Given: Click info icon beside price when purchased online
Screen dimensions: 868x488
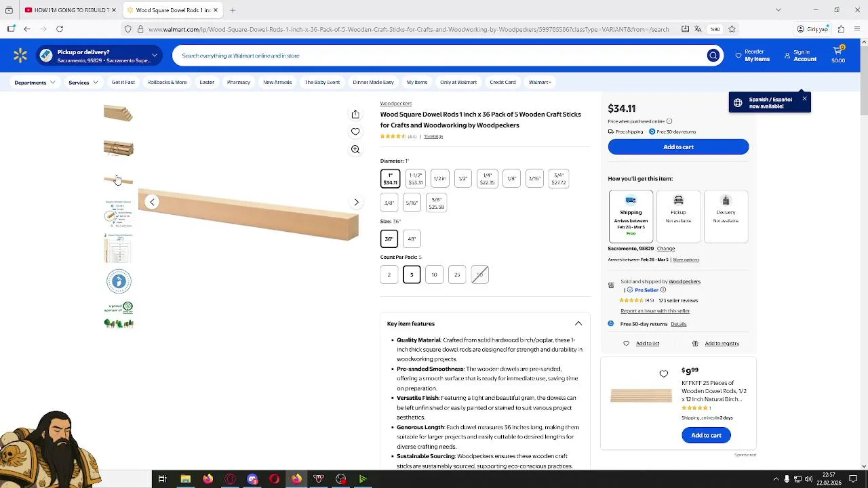Looking at the screenshot, I should [x=669, y=121].
